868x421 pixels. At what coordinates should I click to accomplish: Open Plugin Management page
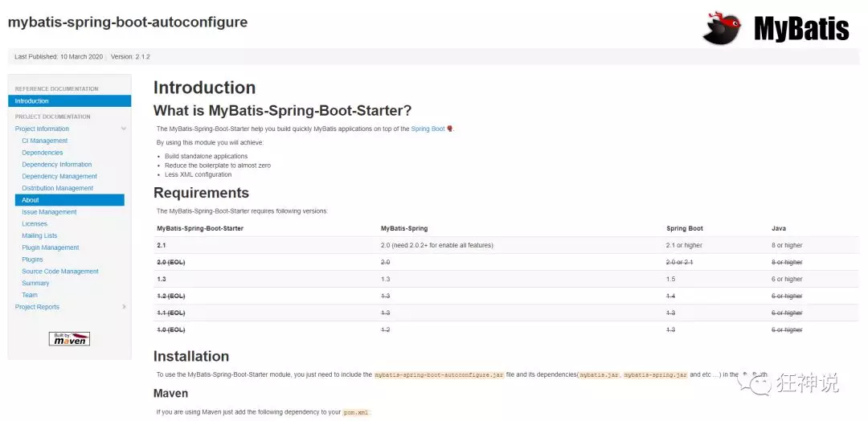[x=51, y=247]
